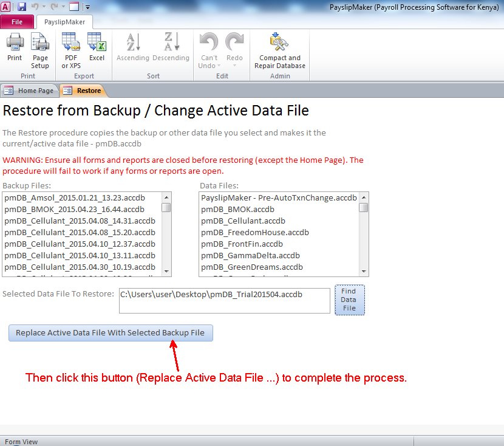
Task: Click the quick access window view icon
Action: (74, 7)
